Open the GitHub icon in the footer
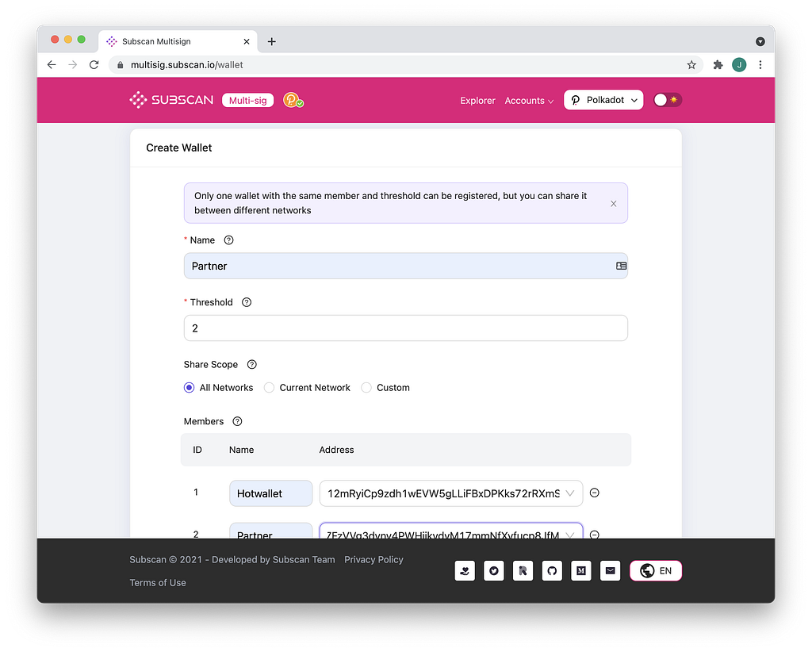This screenshot has width=812, height=652. pyautogui.click(x=552, y=570)
